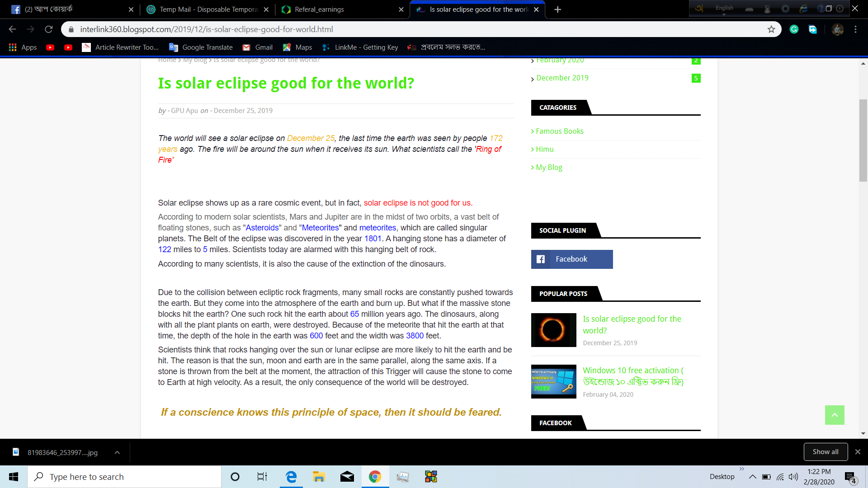Open File Explorer from the taskbar
The image size is (868, 488).
319,477
